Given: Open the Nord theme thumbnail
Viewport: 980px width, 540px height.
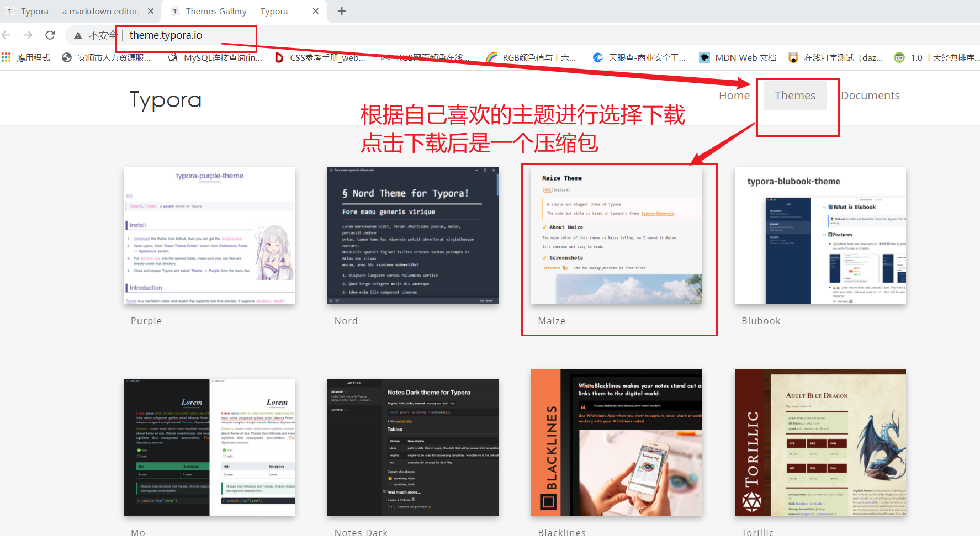Looking at the screenshot, I should coord(413,236).
